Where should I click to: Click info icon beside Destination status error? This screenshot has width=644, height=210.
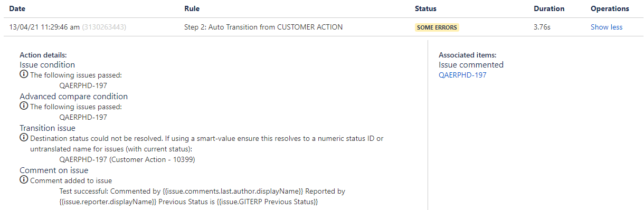24,138
